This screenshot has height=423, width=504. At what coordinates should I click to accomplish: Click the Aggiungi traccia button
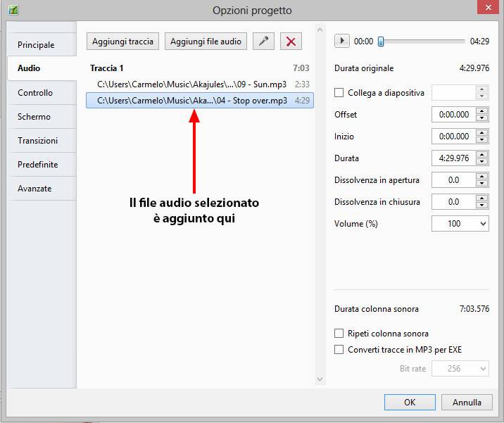(x=122, y=42)
